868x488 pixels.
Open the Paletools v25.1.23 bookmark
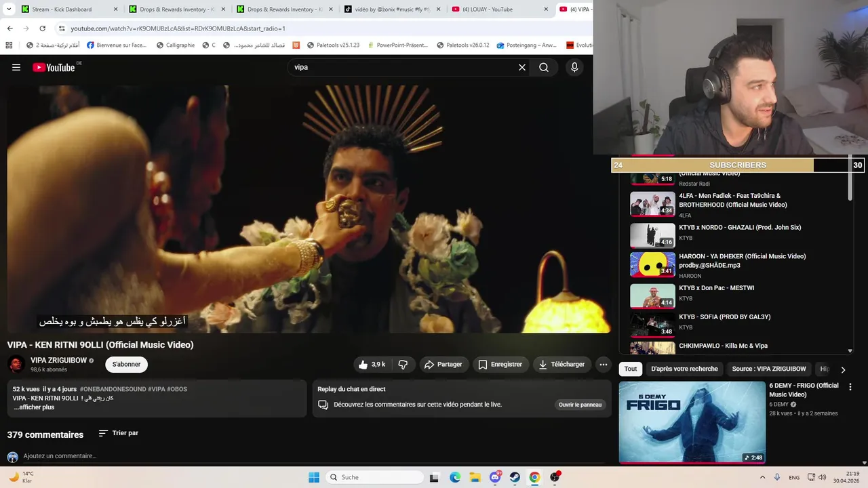(332, 45)
